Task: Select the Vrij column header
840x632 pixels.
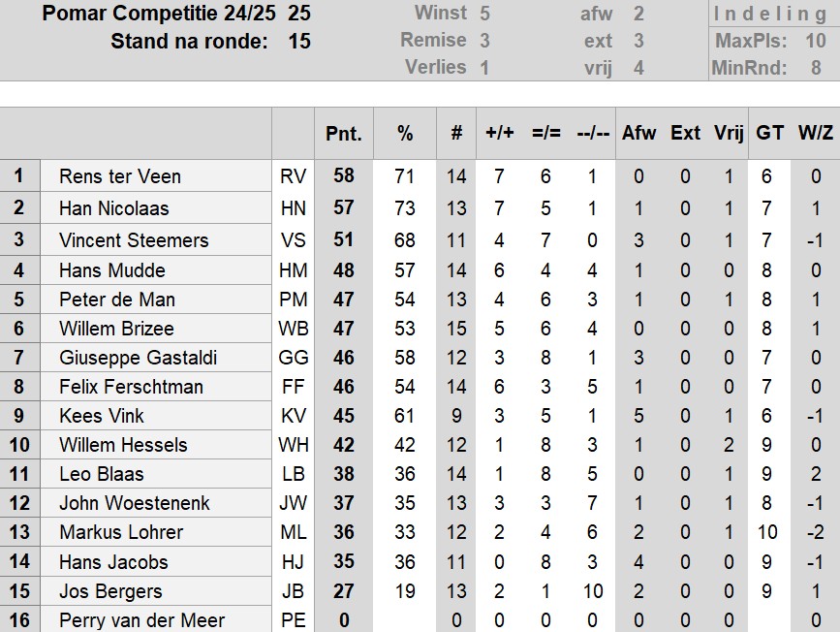Action: (729, 133)
